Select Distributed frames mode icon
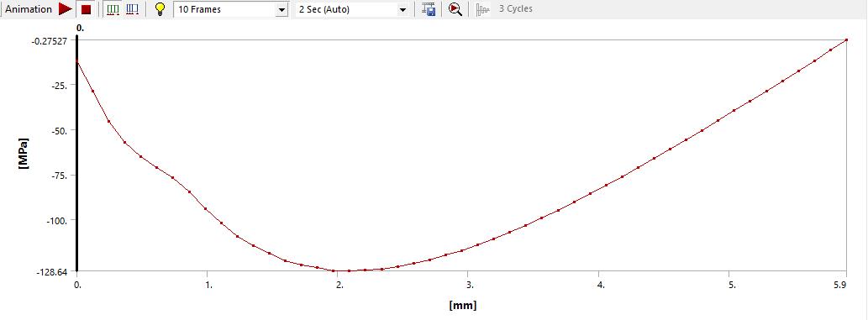 (x=113, y=9)
